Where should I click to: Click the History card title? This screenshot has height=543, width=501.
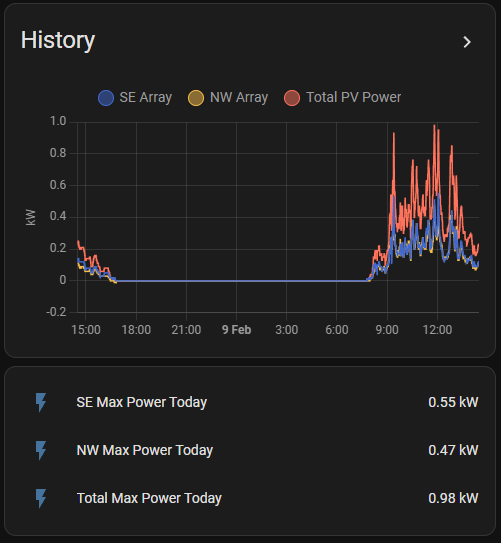[58, 41]
